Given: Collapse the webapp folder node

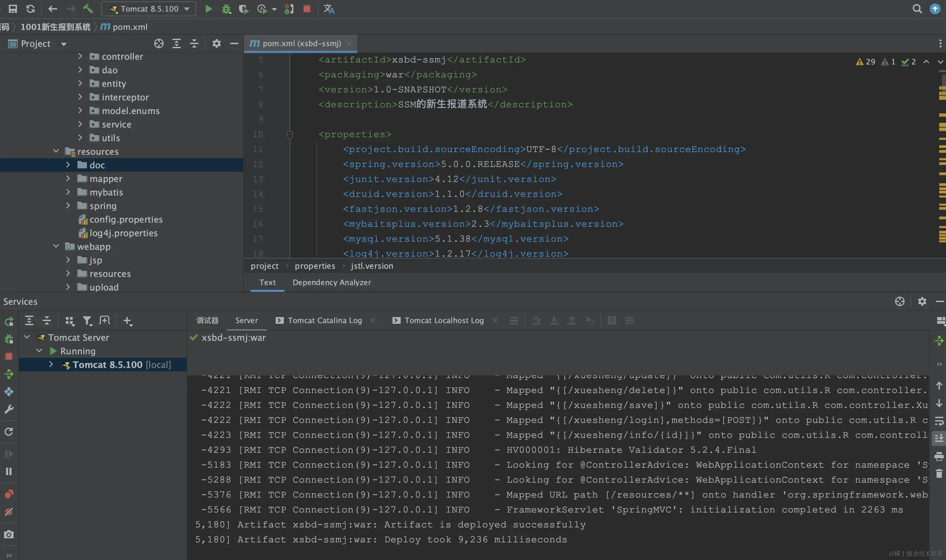Looking at the screenshot, I should (x=56, y=246).
